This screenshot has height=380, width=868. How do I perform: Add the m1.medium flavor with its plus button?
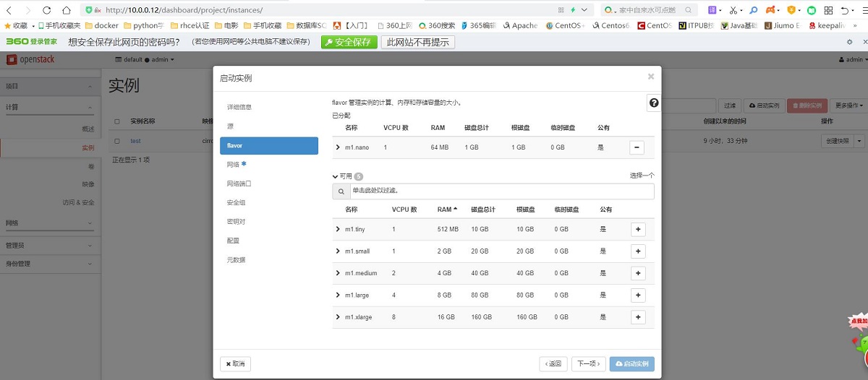point(638,273)
